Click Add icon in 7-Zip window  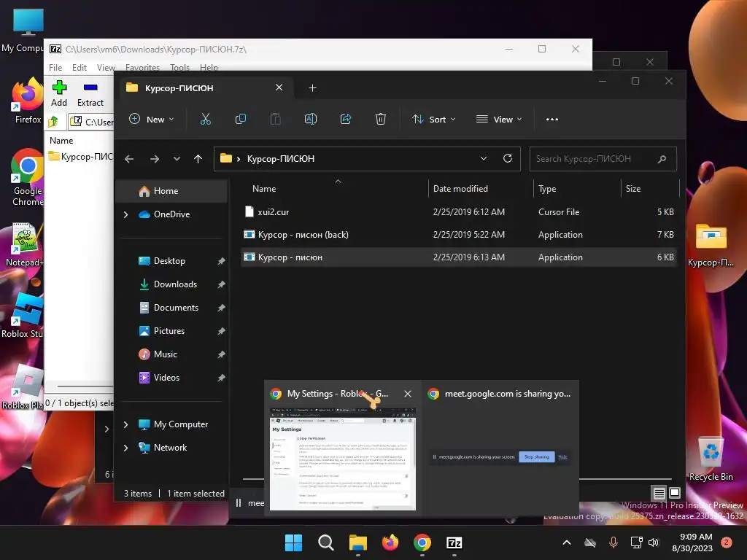[x=59, y=94]
